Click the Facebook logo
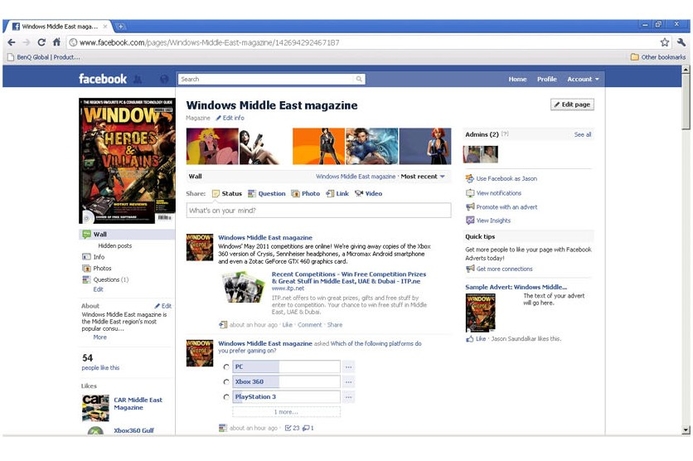 coord(103,79)
